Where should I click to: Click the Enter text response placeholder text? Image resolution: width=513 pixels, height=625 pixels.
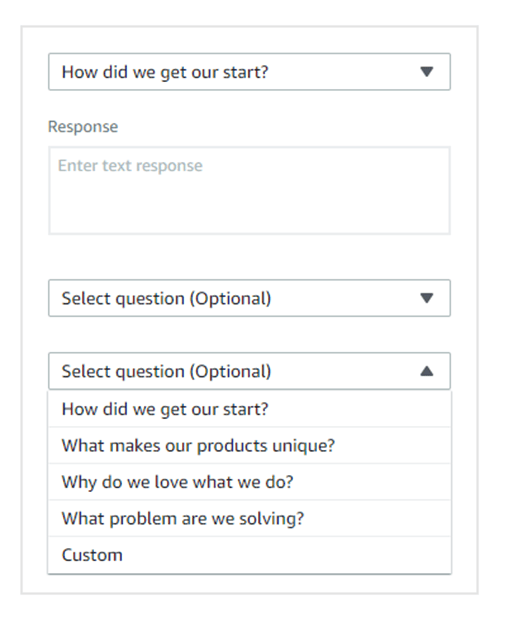point(130,165)
